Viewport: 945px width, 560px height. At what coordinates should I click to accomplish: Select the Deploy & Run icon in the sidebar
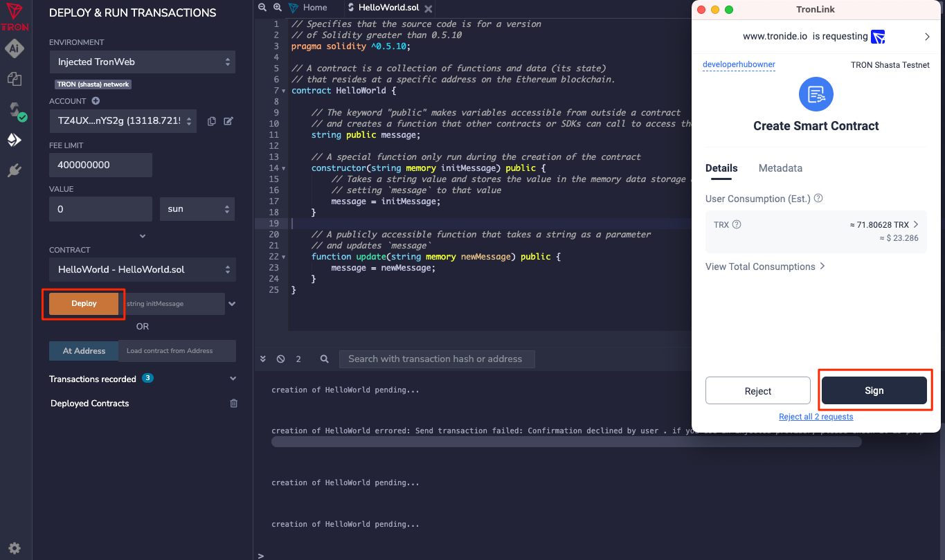[x=15, y=140]
